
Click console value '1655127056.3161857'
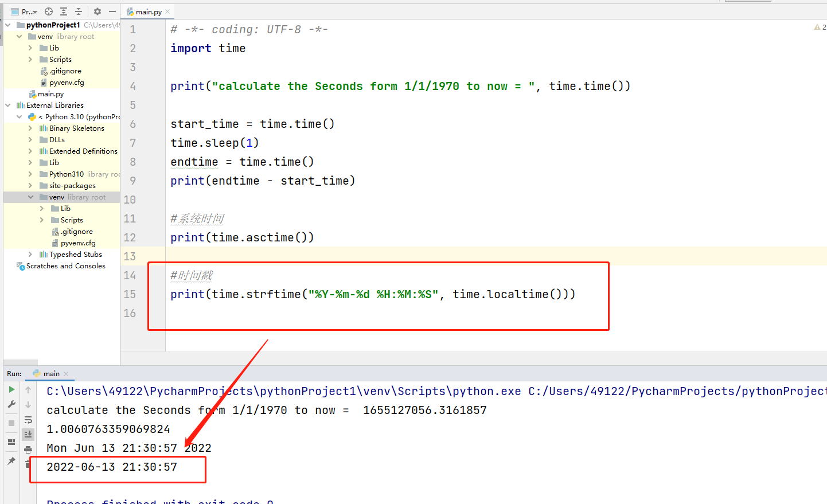(425, 410)
